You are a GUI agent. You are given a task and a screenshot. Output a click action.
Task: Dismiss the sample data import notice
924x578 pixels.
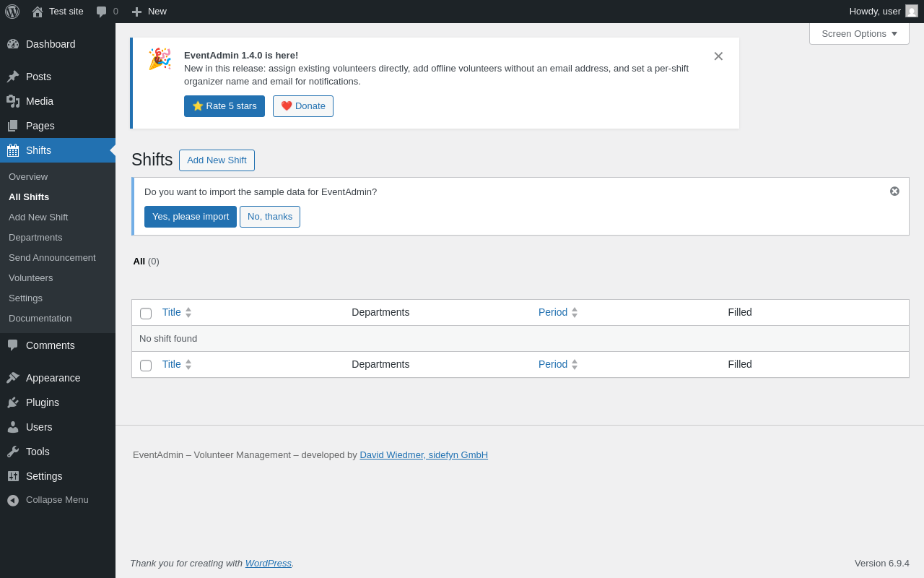894,191
